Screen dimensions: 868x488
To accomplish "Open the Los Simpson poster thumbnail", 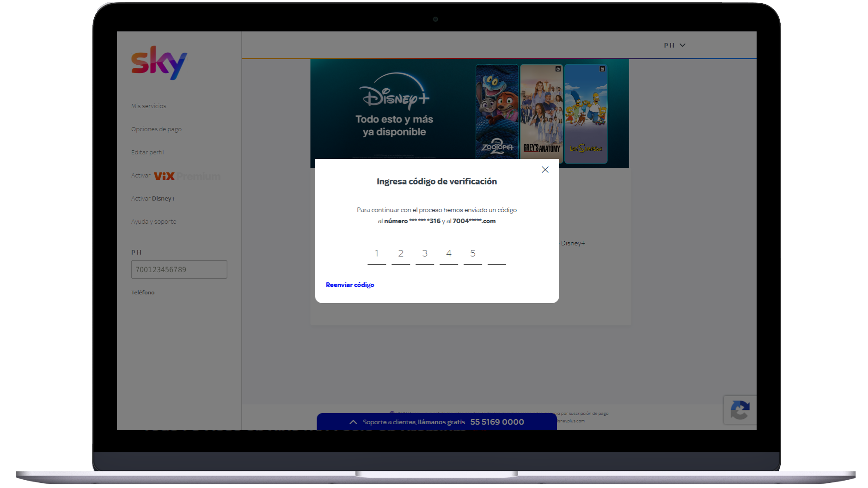I will pyautogui.click(x=586, y=114).
